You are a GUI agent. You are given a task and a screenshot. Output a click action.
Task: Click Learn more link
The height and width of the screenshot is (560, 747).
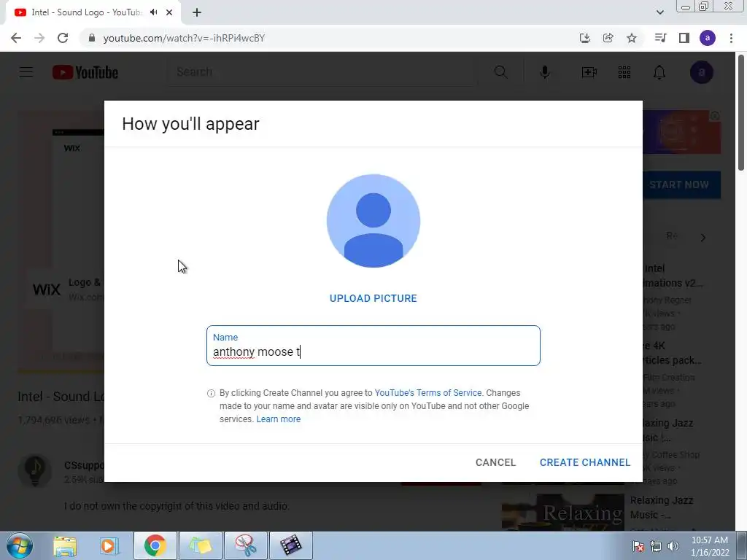[278, 419]
